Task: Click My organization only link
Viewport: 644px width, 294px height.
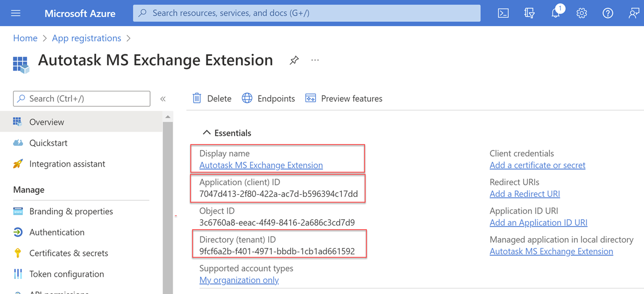Action: pyautogui.click(x=239, y=280)
